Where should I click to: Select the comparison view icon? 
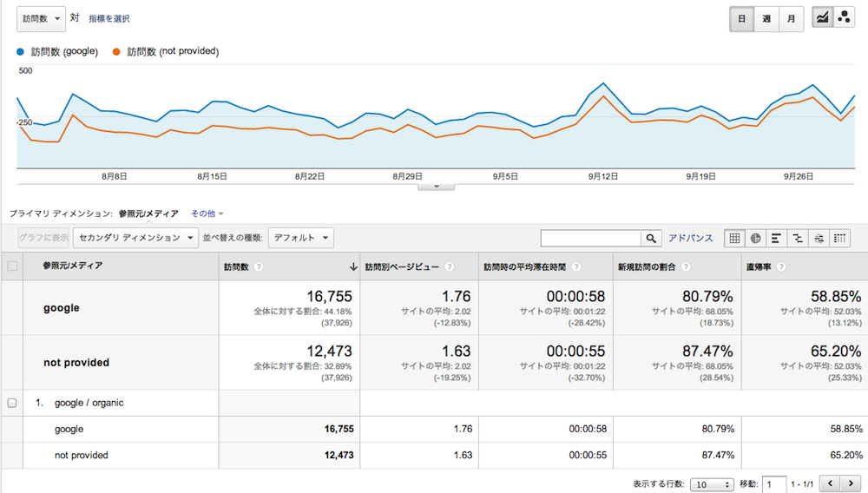click(797, 238)
